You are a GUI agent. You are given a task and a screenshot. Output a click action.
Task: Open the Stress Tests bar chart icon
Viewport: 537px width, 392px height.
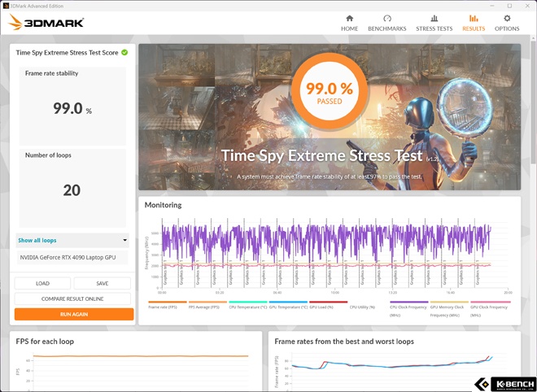[x=434, y=18]
